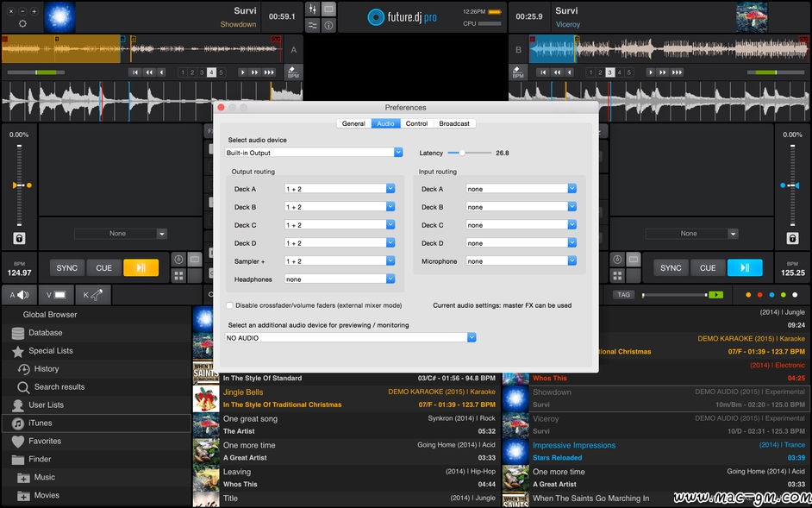Viewport: 812px width, 508px height.
Task: Open Microphone input routing dropdown
Action: click(x=521, y=261)
